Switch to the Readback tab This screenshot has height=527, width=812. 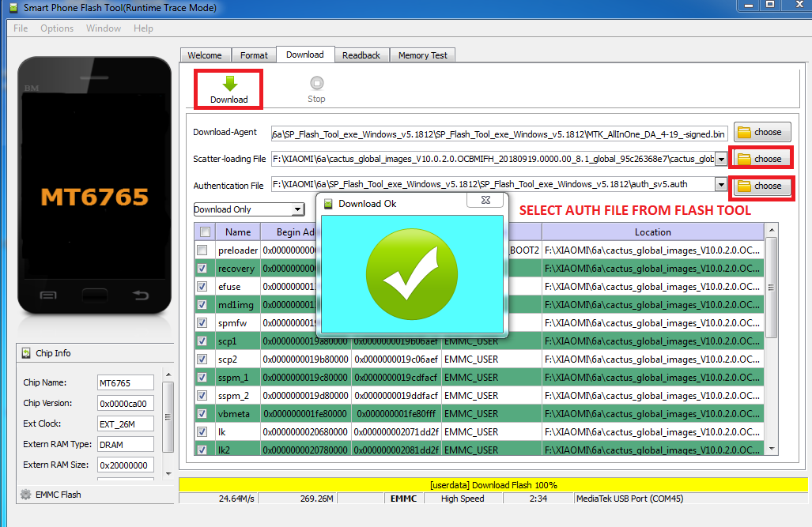click(361, 55)
